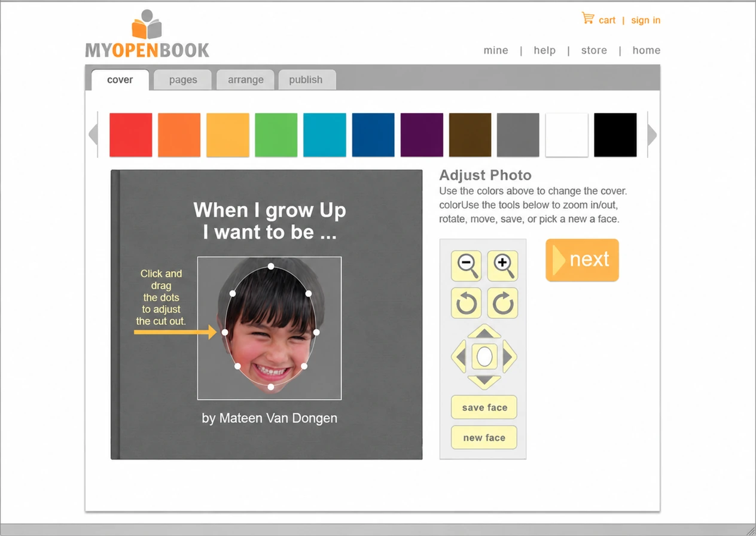Screen dimensions: 756x536
Task: Visit the store link
Action: click(594, 50)
